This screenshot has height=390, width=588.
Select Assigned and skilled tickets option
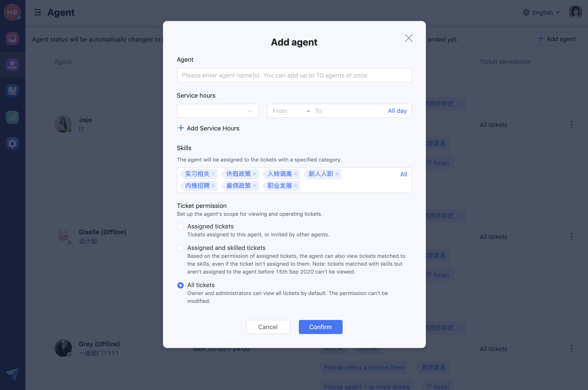coord(181,248)
